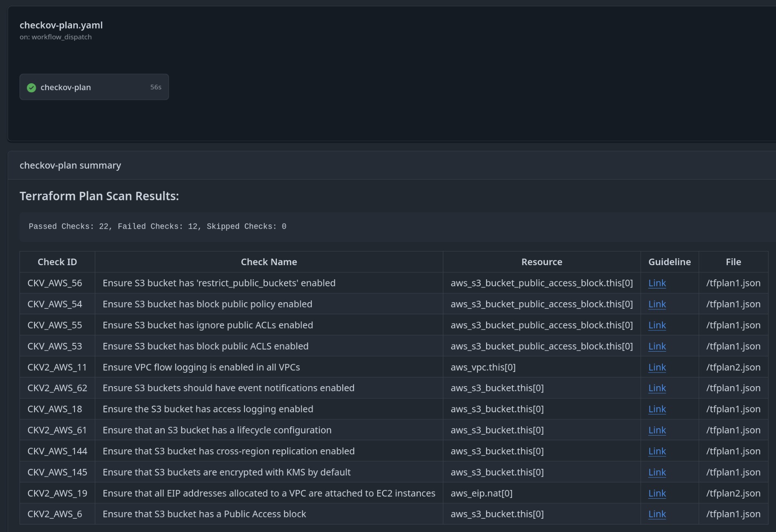The width and height of the screenshot is (776, 532).
Task: Open Link for ignore public ACLs check
Action: [657, 325]
